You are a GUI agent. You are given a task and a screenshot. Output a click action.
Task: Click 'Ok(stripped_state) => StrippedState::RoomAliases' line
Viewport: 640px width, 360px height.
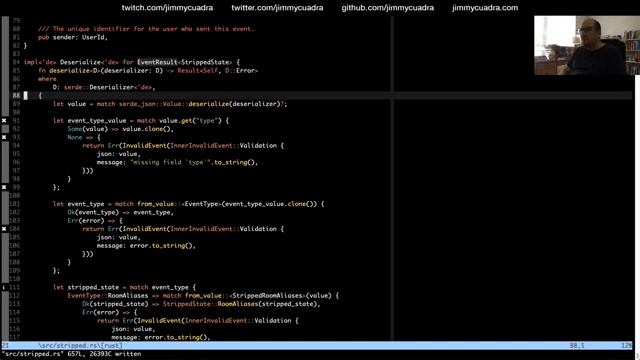(201, 304)
